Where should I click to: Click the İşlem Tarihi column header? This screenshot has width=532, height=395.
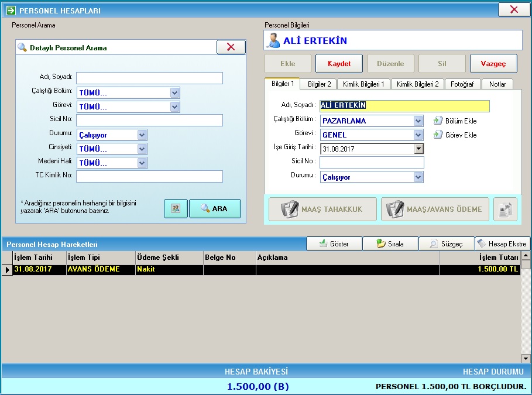click(x=39, y=257)
